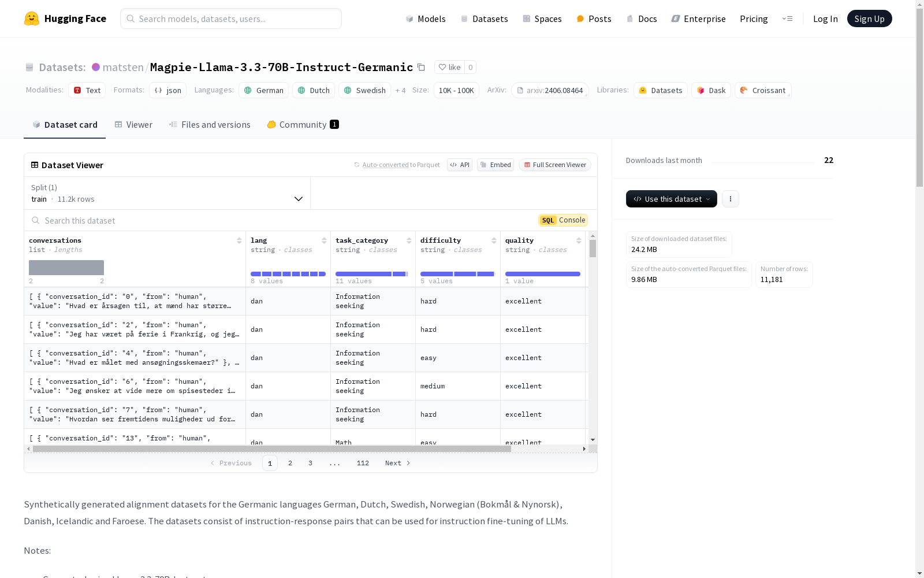The width and height of the screenshot is (924, 578).
Task: Open the Croissant library tag
Action: pyautogui.click(x=763, y=90)
